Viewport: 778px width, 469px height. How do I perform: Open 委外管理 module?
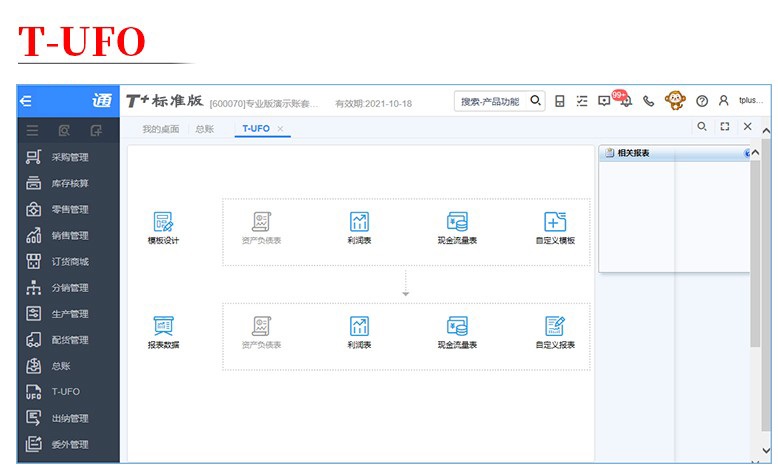(x=68, y=444)
